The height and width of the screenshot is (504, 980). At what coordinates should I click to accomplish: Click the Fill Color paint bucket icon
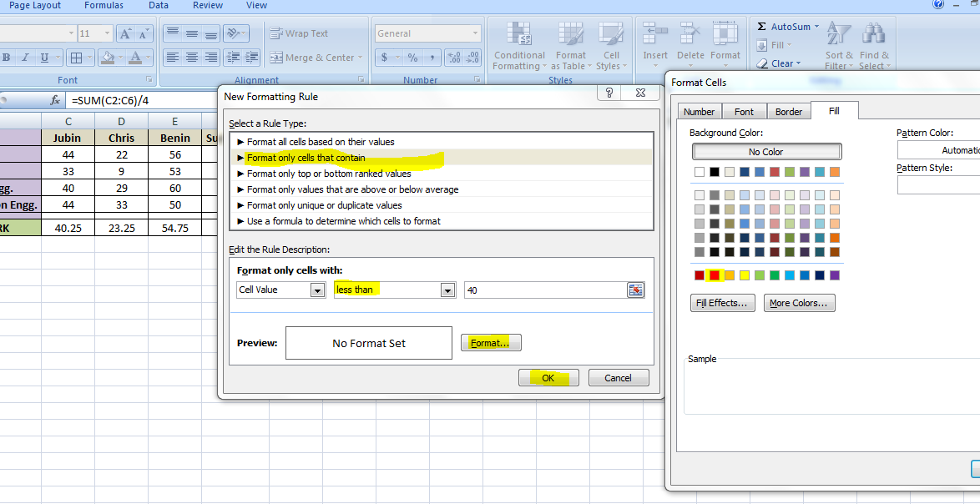click(108, 58)
